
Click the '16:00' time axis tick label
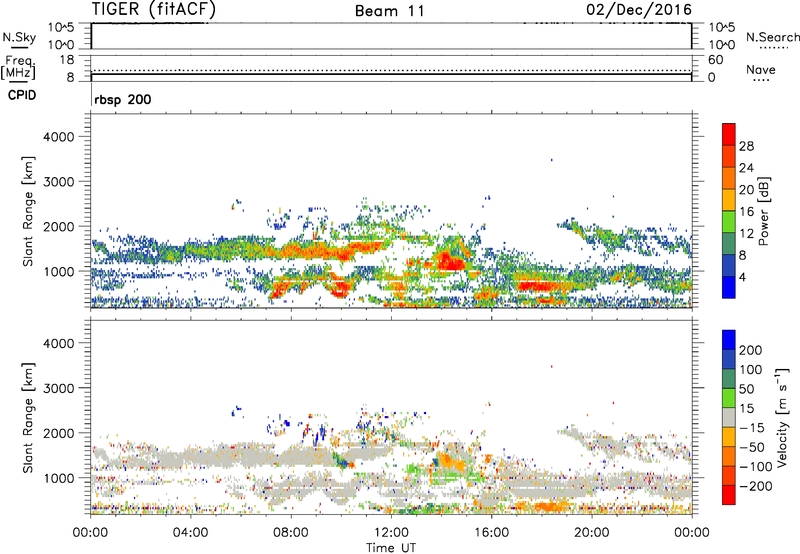pyautogui.click(x=491, y=533)
